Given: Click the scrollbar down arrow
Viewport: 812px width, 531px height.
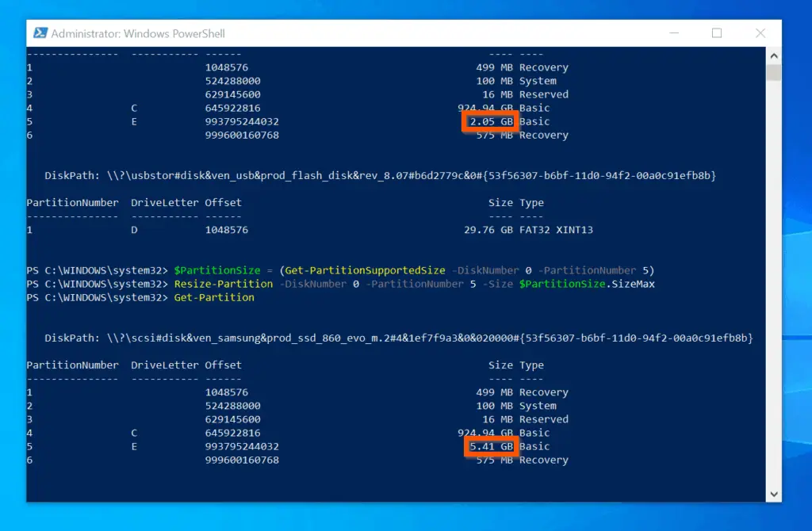Looking at the screenshot, I should tap(774, 495).
